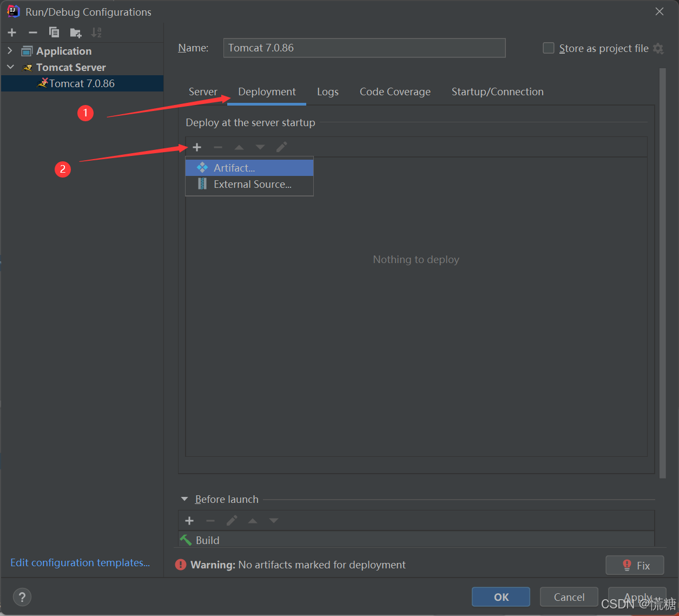Open the help question mark button

click(22, 597)
